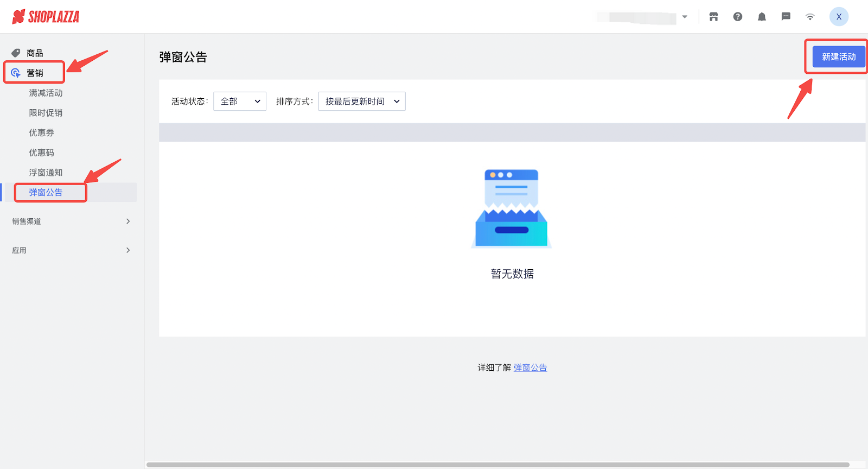Expand the store name dropdown arrow
The image size is (868, 469).
tap(685, 17)
